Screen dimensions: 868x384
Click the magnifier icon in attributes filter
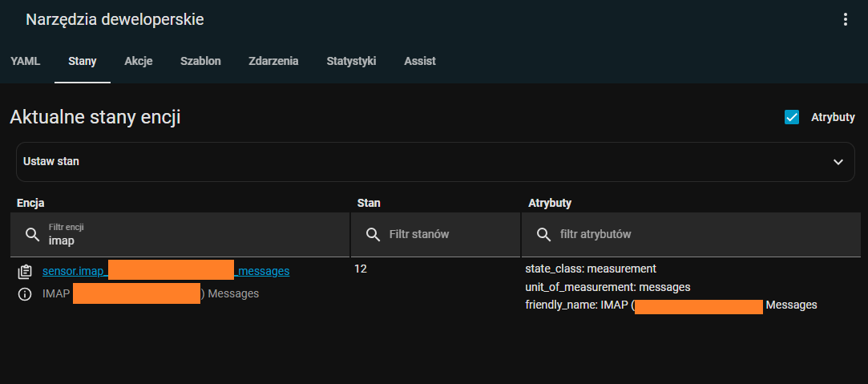543,234
